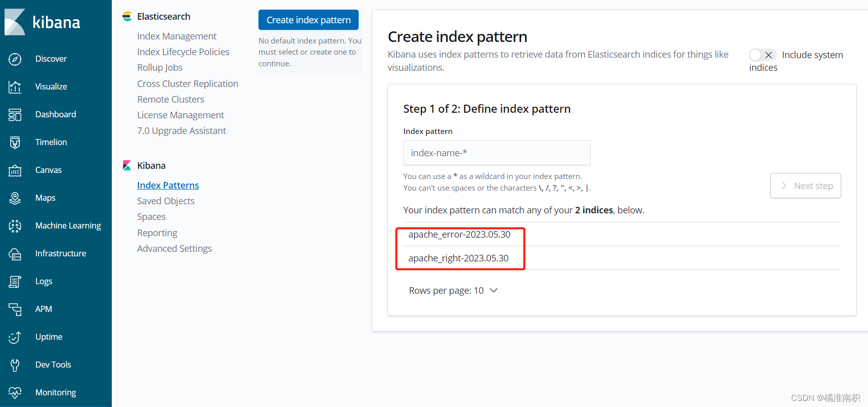The image size is (868, 407).
Task: Select Discover label in sidebar
Action: tap(51, 59)
